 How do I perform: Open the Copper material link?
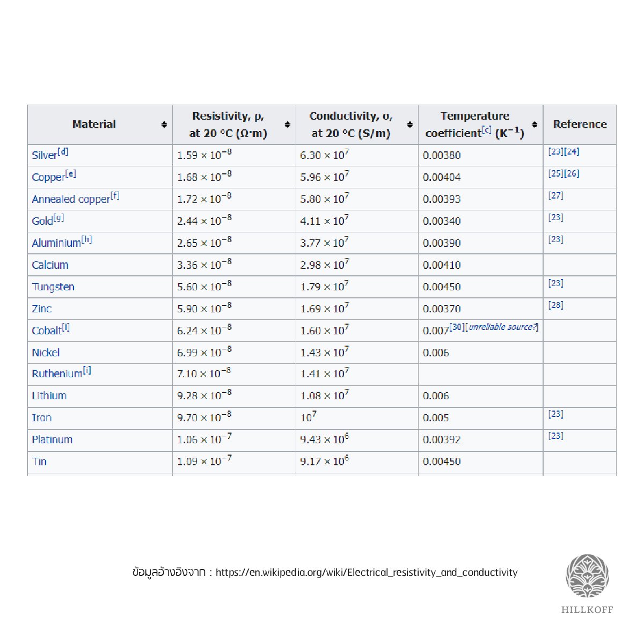coord(48,177)
